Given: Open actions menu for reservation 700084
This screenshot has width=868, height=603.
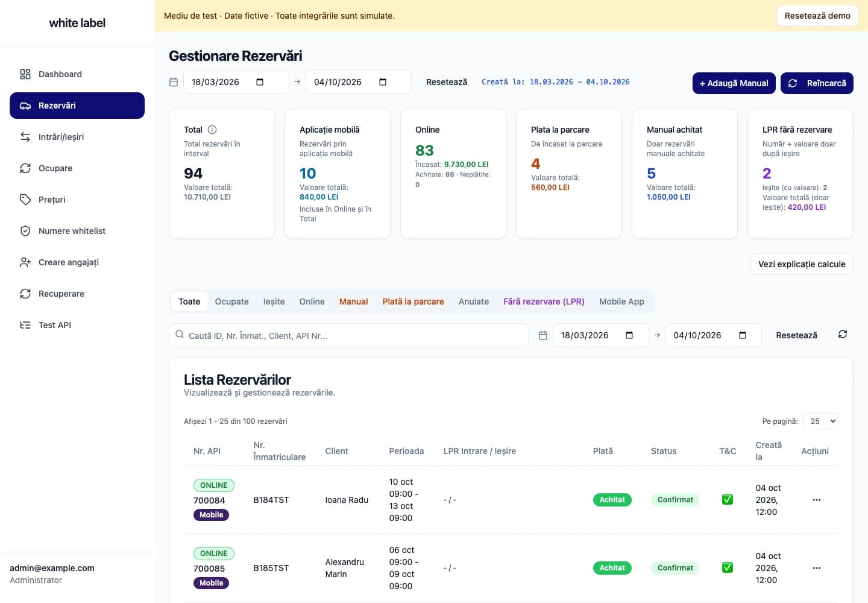Looking at the screenshot, I should (817, 500).
